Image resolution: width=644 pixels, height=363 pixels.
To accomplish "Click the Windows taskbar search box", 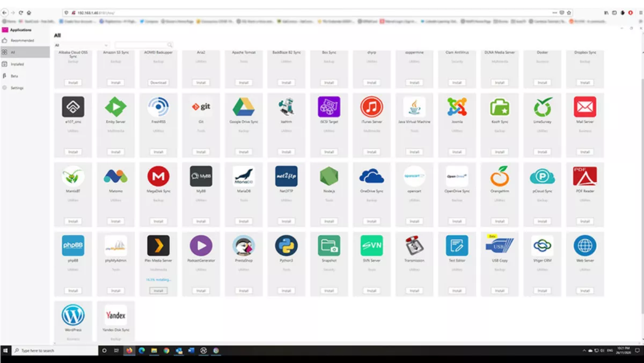I will point(55,350).
